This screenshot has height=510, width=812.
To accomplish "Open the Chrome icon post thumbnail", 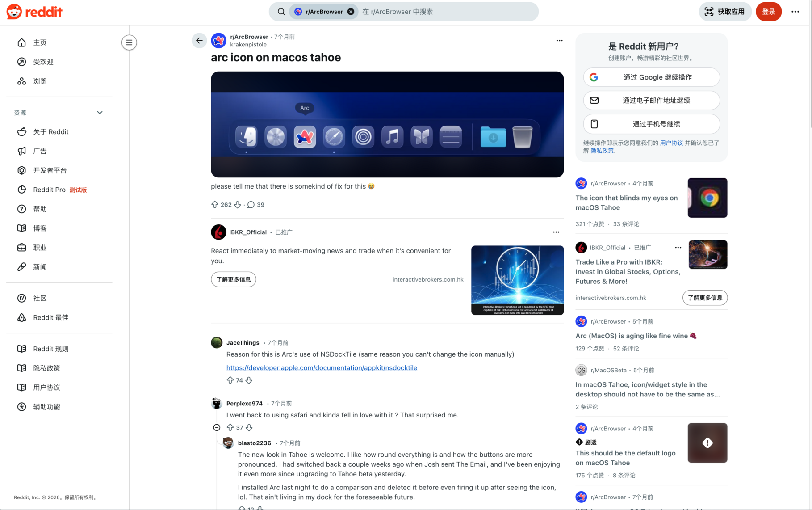I will click(707, 198).
